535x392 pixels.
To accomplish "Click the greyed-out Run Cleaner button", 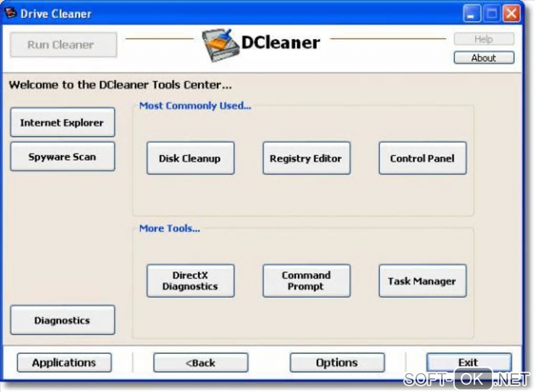I will coord(63,45).
